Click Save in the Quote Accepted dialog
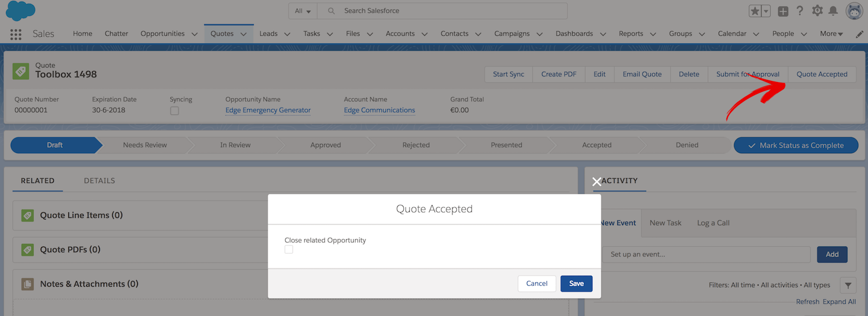This screenshot has width=868, height=316. (576, 283)
